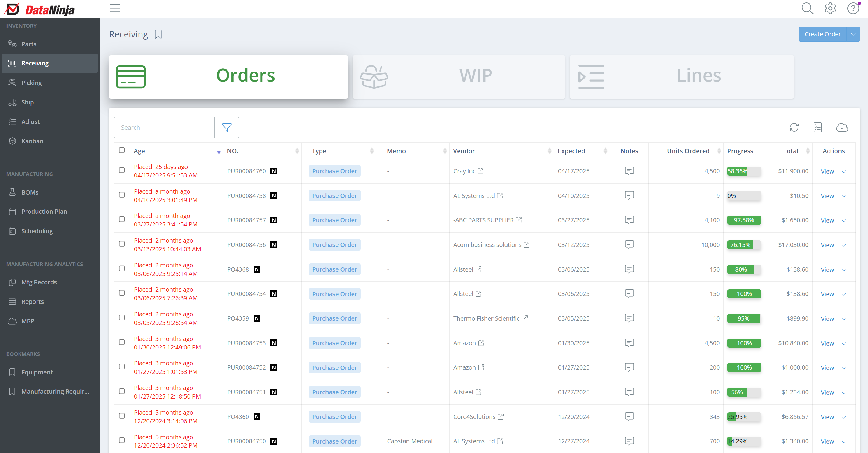
Task: Click the refresh table icon
Action: coord(794,127)
